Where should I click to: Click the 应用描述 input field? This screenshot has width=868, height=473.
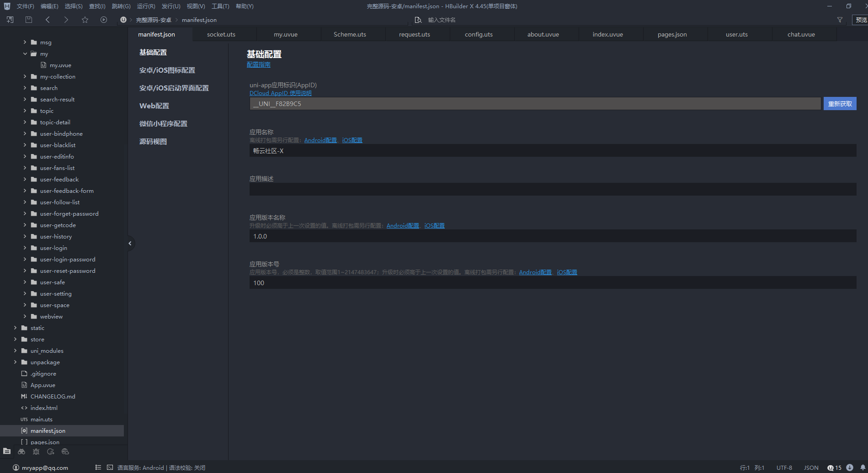553,189
